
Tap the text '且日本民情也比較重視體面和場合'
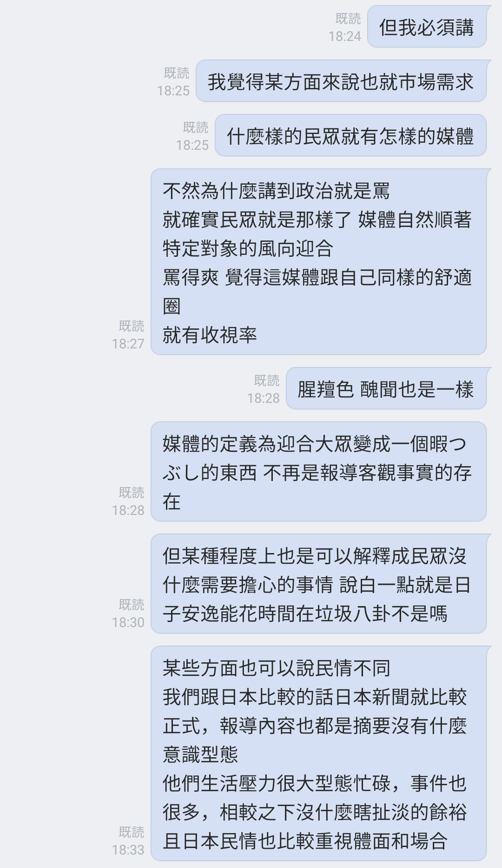(305, 841)
